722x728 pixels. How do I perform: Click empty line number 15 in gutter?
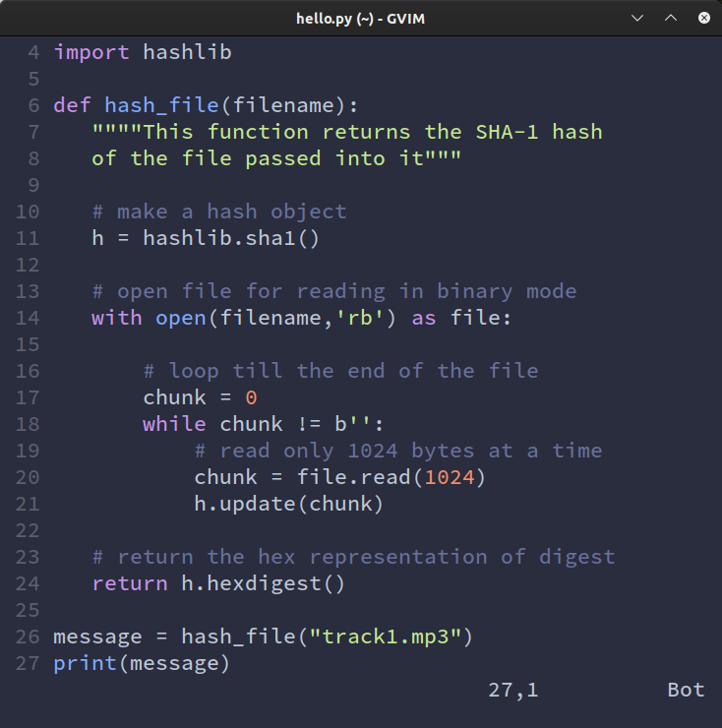pyautogui.click(x=28, y=344)
